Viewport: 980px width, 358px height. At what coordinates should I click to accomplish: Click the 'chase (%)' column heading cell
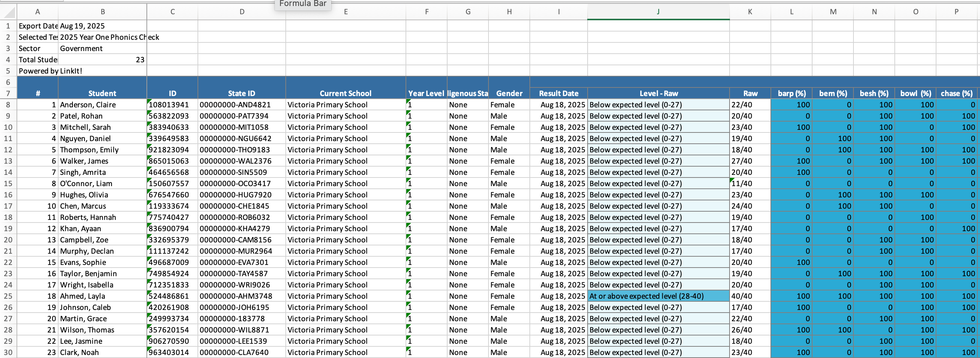click(956, 93)
